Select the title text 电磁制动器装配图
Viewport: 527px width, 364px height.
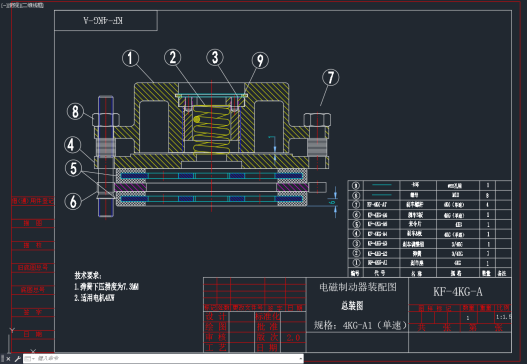coord(358,287)
